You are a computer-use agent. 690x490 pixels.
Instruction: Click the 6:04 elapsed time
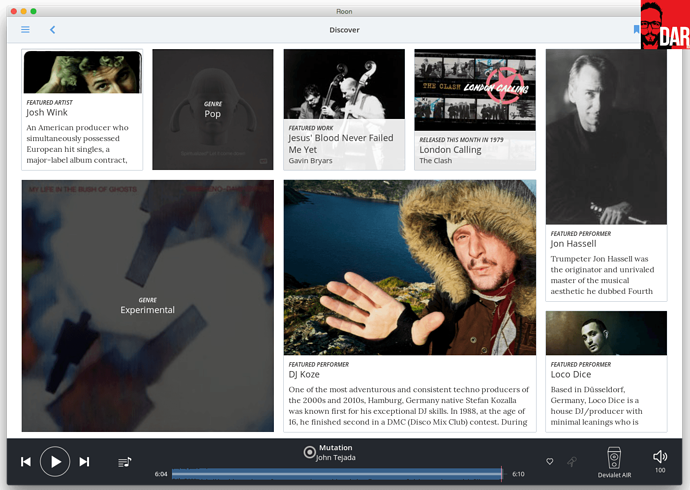[x=161, y=474]
